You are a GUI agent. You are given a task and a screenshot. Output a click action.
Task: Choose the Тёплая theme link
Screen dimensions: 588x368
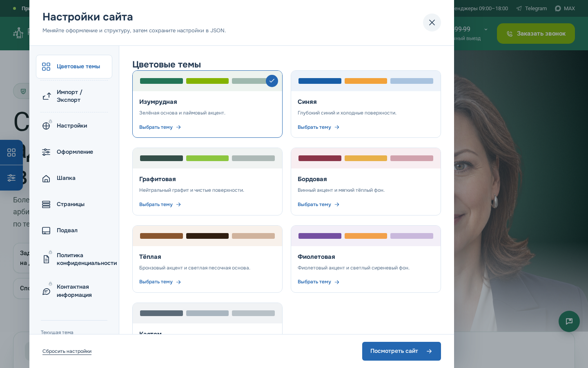[160, 282]
